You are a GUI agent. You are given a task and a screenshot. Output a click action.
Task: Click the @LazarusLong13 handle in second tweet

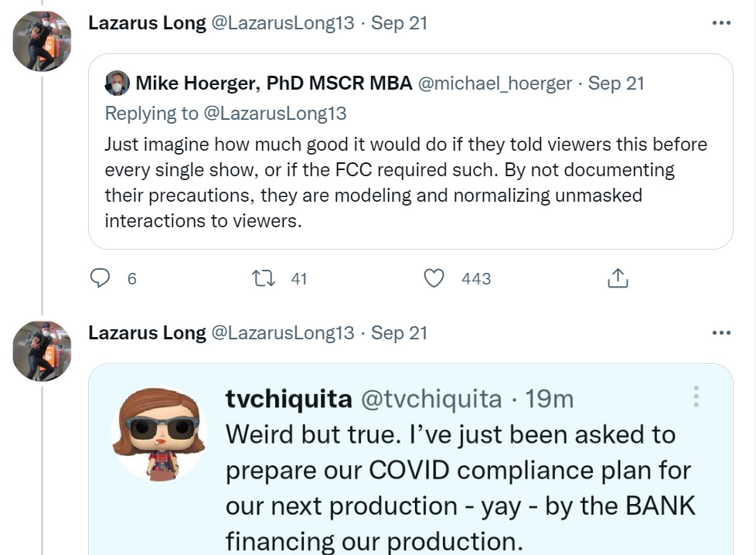tap(282, 333)
